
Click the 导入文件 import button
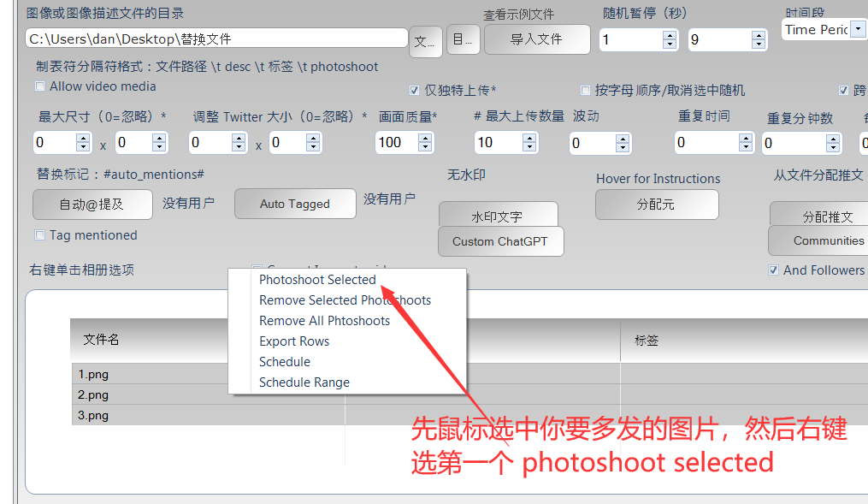coord(536,39)
